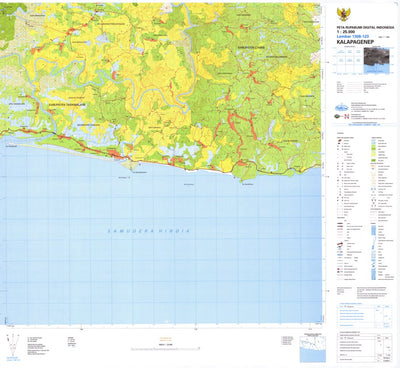This screenshot has height=368, width=400.
Task: Click the "KALAPAGENEP" map title
Action: [x=355, y=42]
